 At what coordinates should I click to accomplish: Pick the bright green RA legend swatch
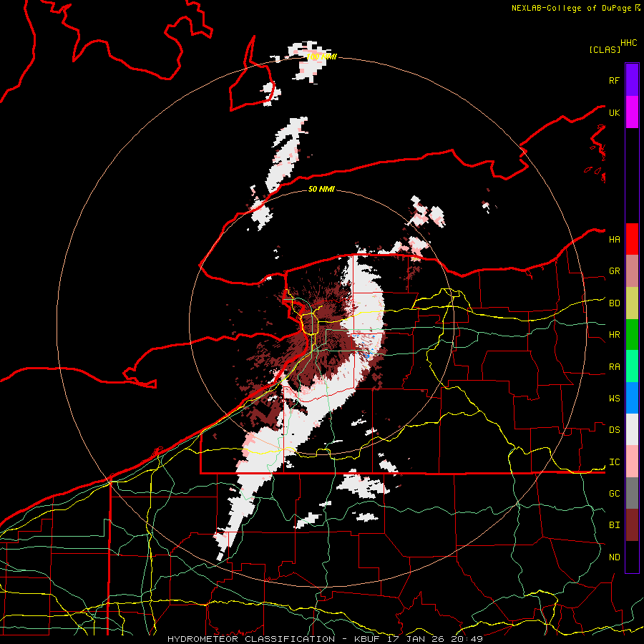[x=632, y=366]
